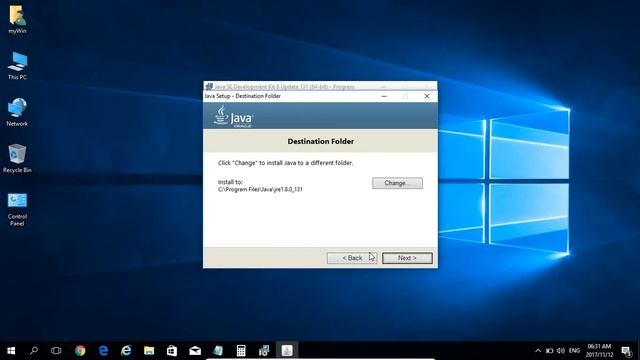This screenshot has height=360, width=640.
Task: Launch Google Chrome from the taskbar
Action: click(x=80, y=351)
